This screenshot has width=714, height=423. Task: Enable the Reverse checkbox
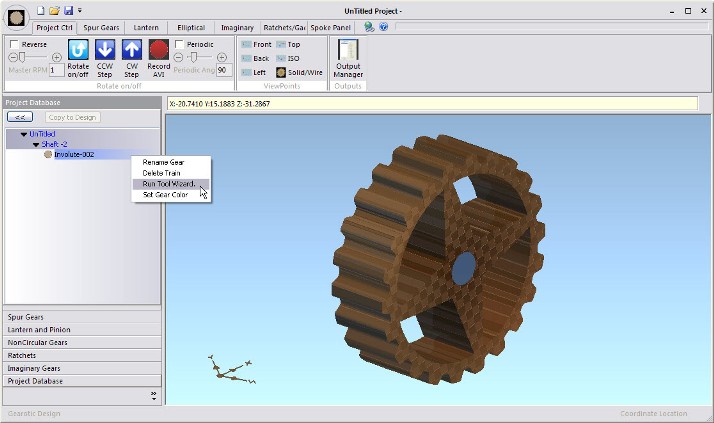click(14, 45)
